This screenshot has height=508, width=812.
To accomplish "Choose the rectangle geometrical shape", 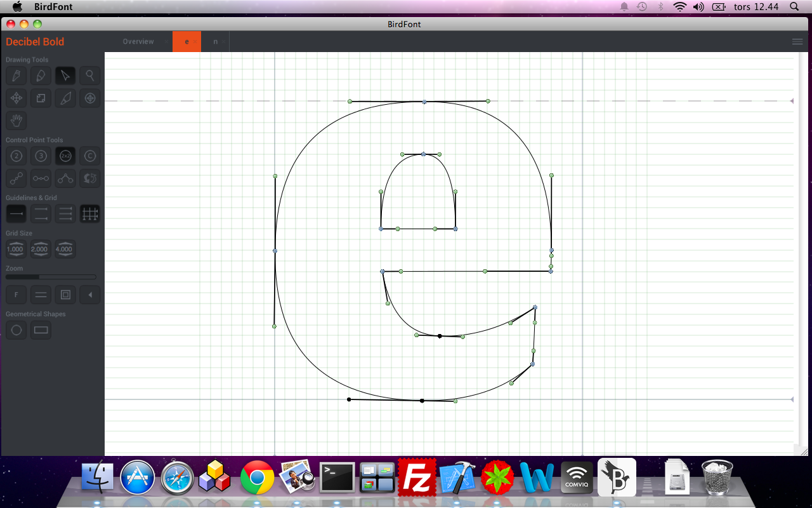I will point(41,330).
